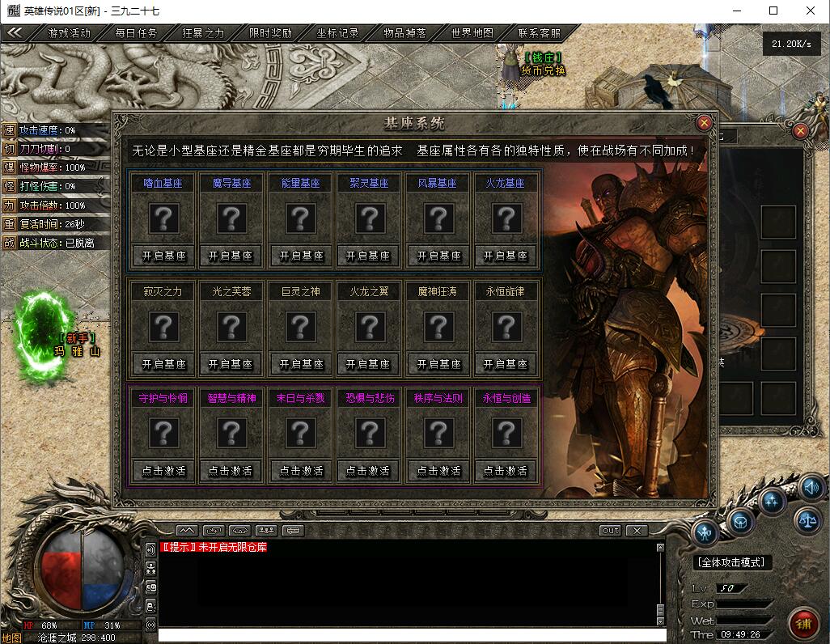This screenshot has width=830, height=644.
Task: Close chat panel with X button
Action: (x=637, y=531)
